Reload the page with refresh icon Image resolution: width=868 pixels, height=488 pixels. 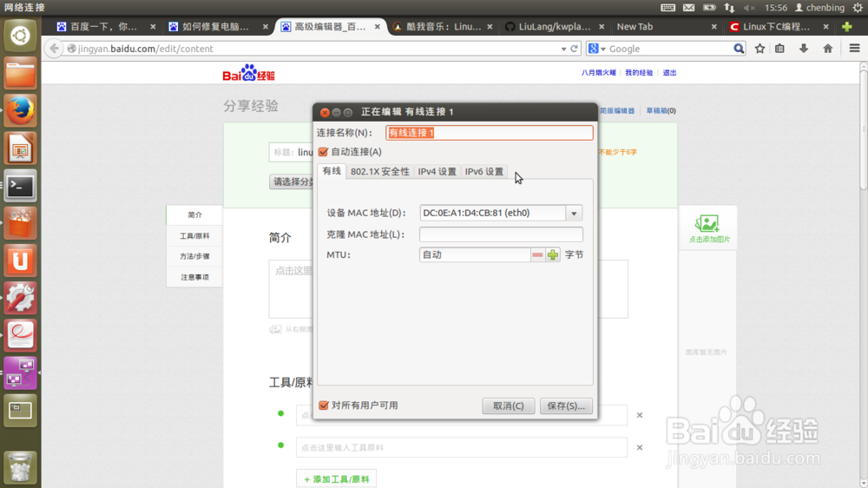[575, 49]
